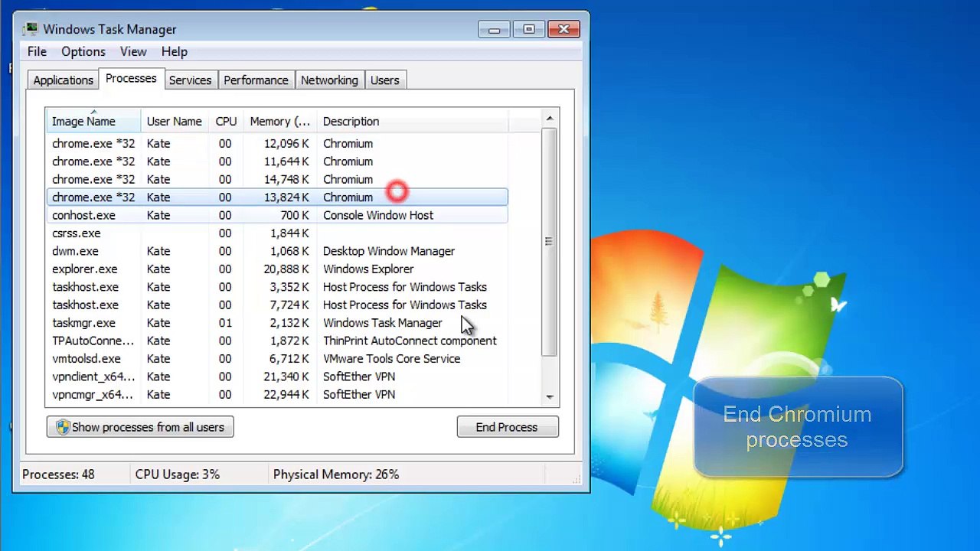Click the Console Window Host description

(x=378, y=215)
